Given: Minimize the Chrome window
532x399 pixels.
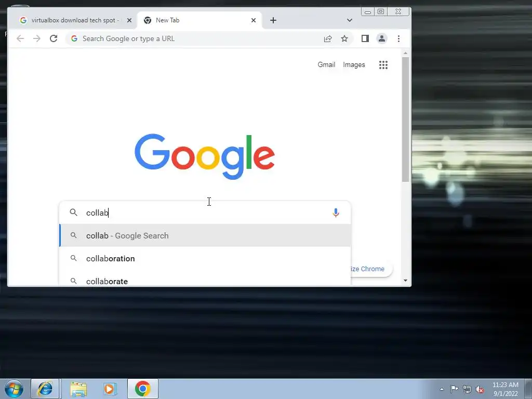Looking at the screenshot, I should click(x=368, y=12).
